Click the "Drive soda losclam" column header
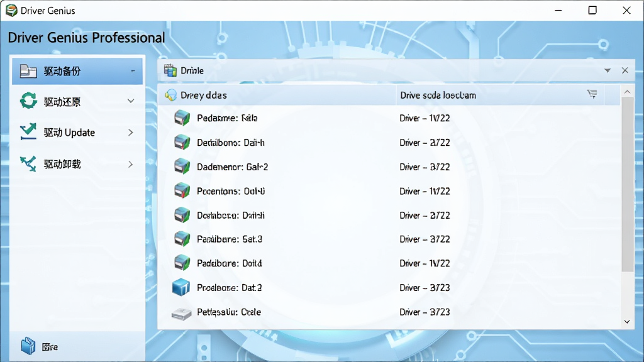Screen dimensions: 644x362 tap(438, 96)
